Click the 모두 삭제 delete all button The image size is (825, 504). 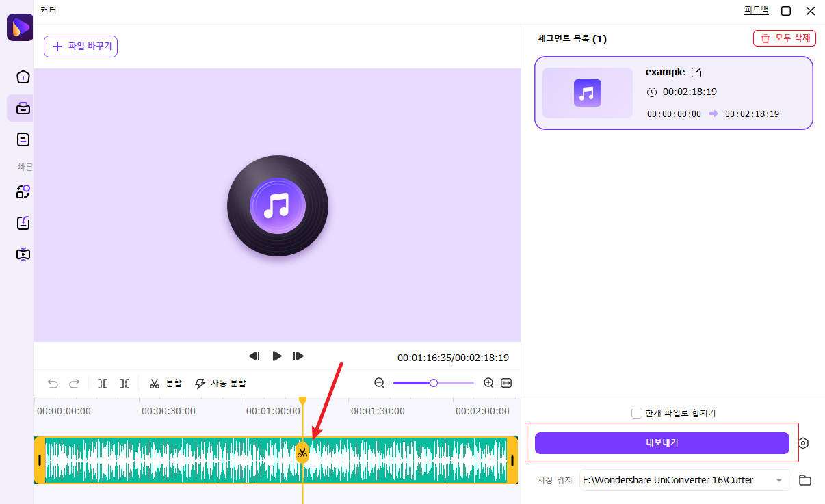(785, 38)
